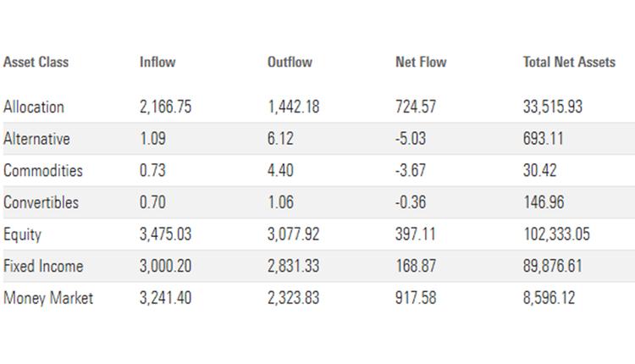Image resolution: width=635 pixels, height=364 pixels.
Task: Click the Outflow column header
Action: [x=290, y=62]
